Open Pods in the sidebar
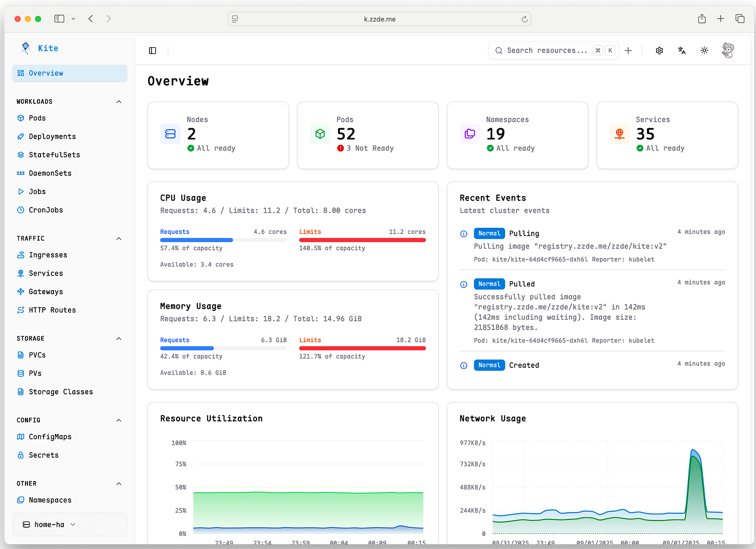The image size is (756, 549). point(70,118)
